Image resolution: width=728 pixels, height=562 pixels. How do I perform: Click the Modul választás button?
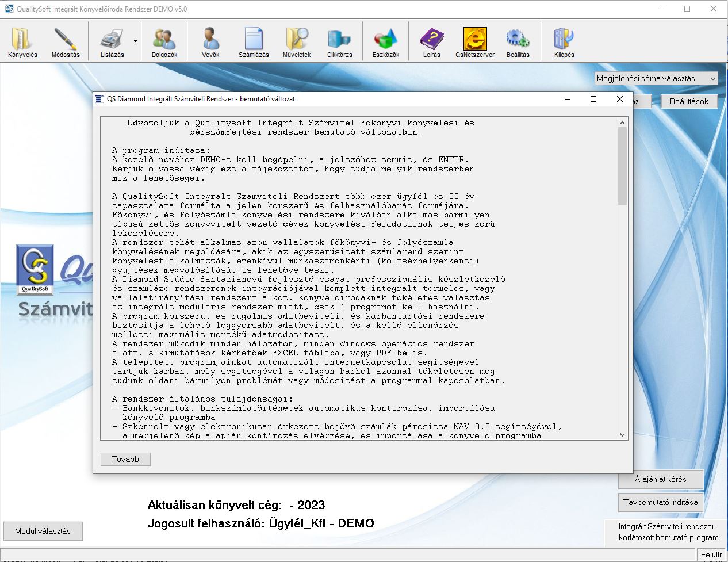point(43,531)
